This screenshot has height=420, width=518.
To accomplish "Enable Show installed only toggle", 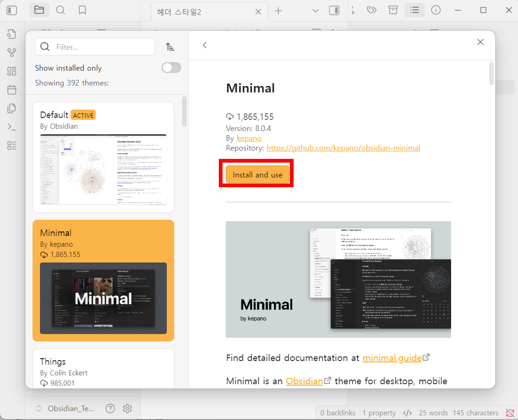I will tap(171, 68).
